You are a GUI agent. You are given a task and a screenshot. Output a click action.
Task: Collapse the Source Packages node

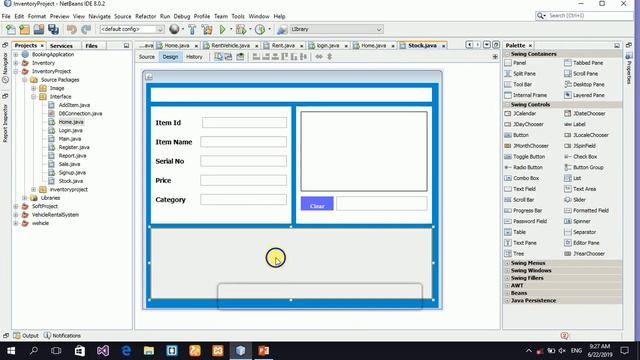[x=25, y=80]
